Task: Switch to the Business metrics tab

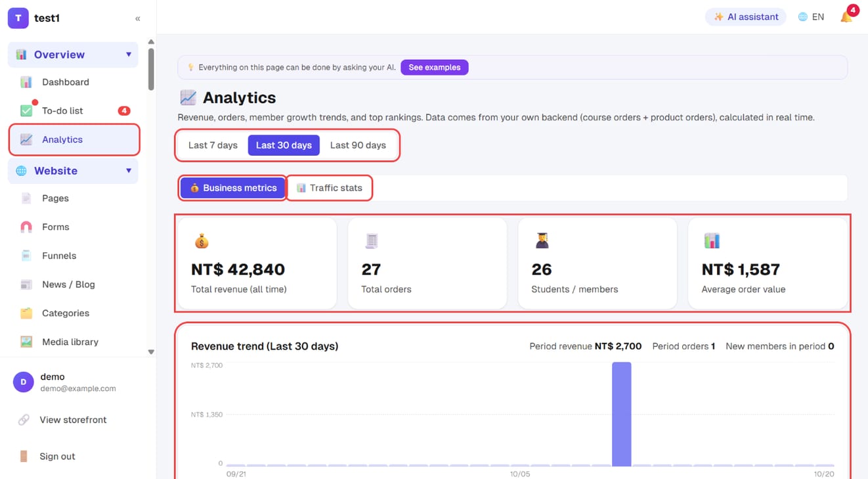Action: coord(233,188)
